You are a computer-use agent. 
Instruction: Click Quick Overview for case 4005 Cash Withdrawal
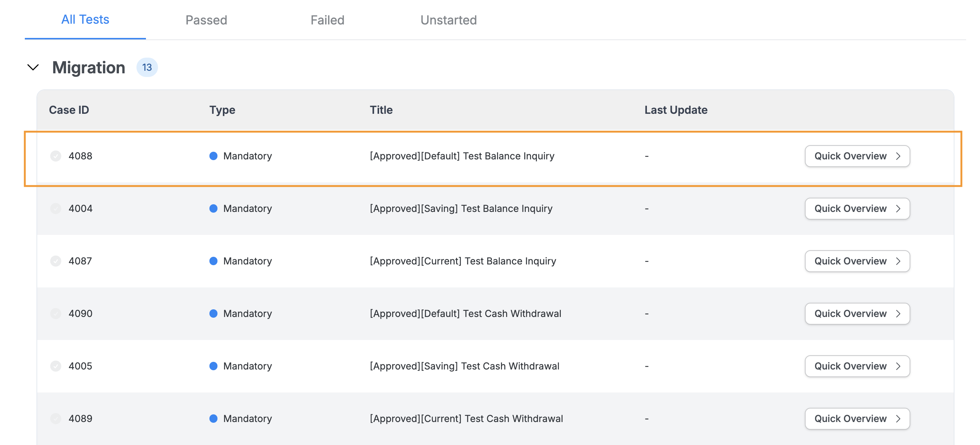857,366
